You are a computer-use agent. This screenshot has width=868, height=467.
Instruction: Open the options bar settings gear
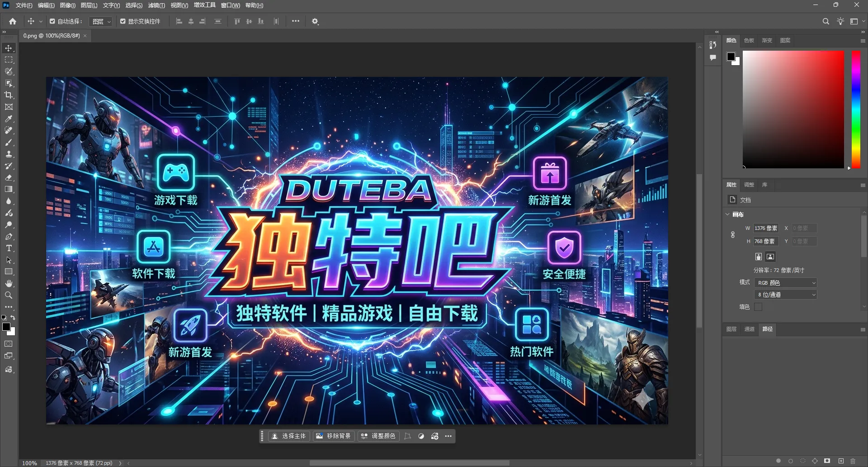click(315, 21)
